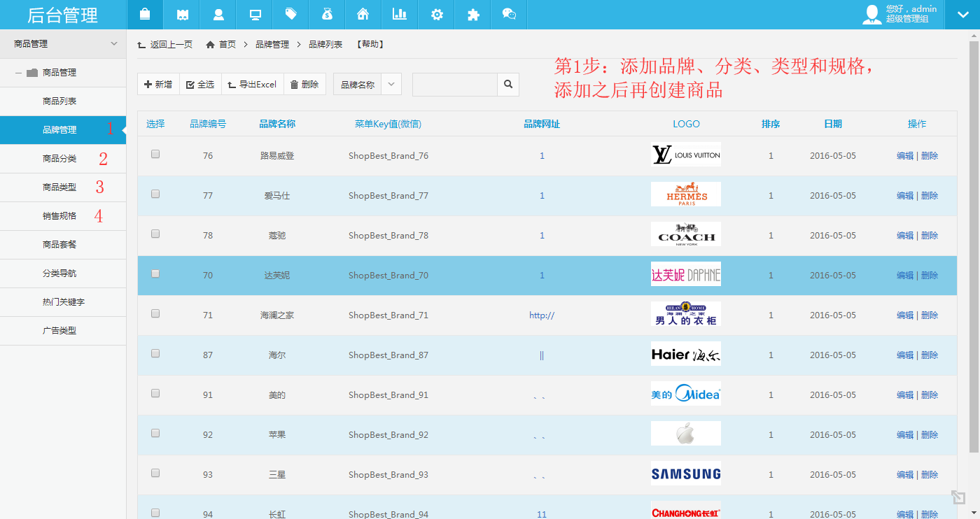Viewport: 980px width, 519px height.
Task: Click 返回上一页 back link
Action: tap(165, 44)
